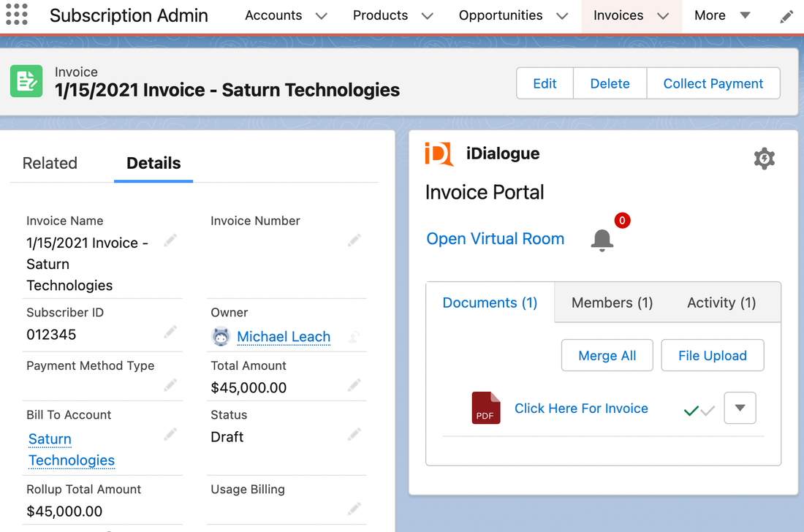Expand Accounts menu chevron
The height and width of the screenshot is (532, 804).
(322, 16)
